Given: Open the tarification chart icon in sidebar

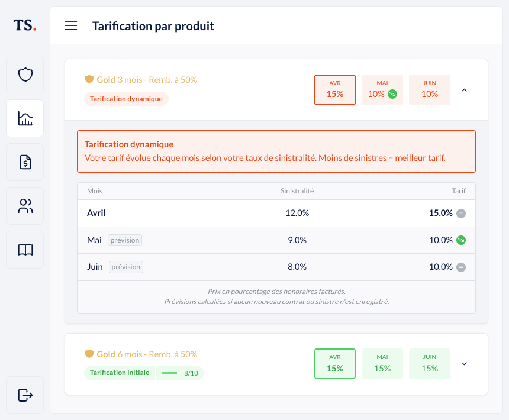Looking at the screenshot, I should tap(24, 118).
